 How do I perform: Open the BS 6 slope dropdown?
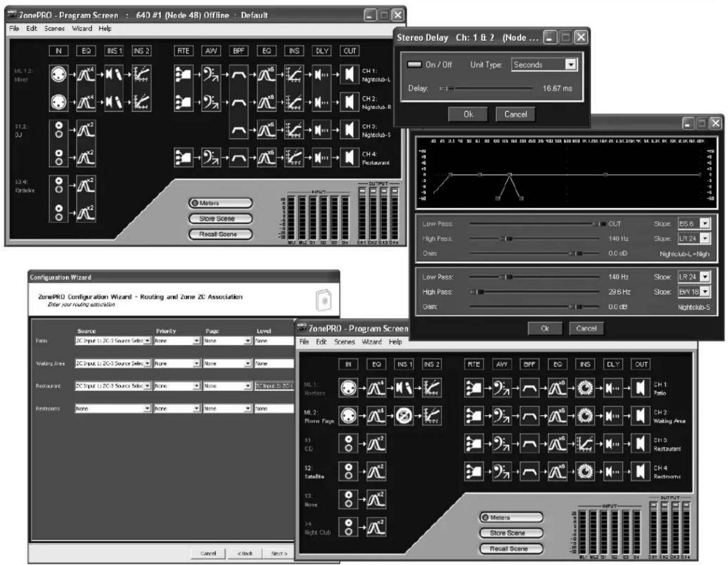pos(694,223)
